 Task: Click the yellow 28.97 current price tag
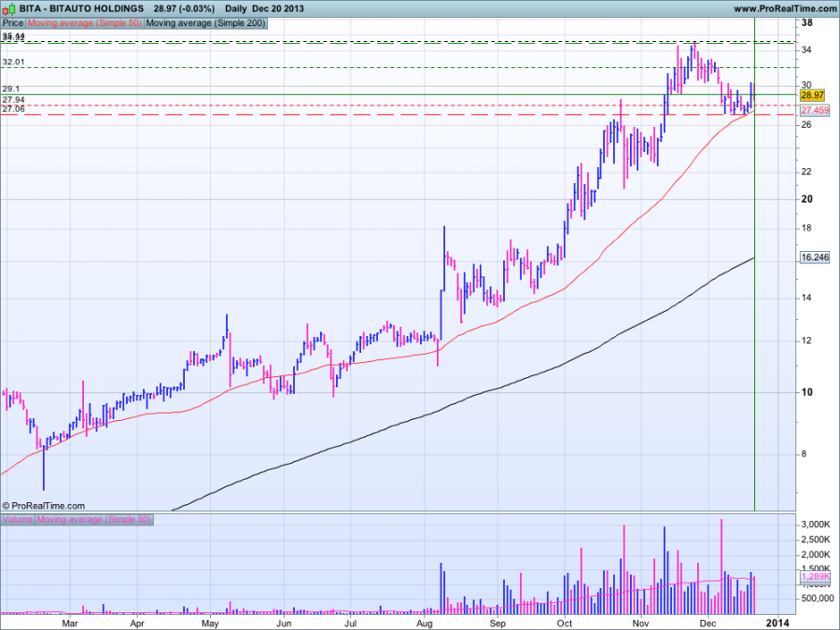pos(812,95)
